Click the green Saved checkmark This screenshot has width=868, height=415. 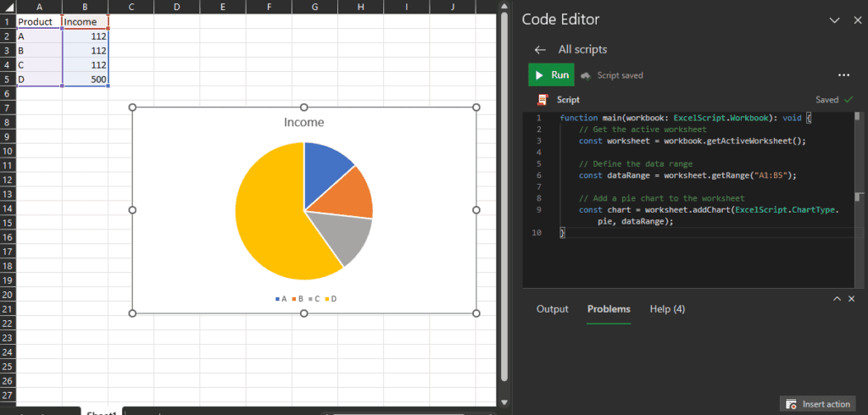(x=849, y=99)
